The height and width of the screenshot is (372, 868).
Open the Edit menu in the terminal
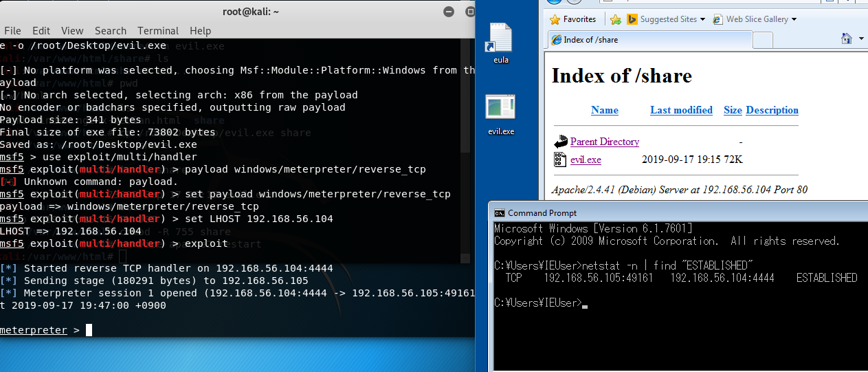click(x=41, y=31)
